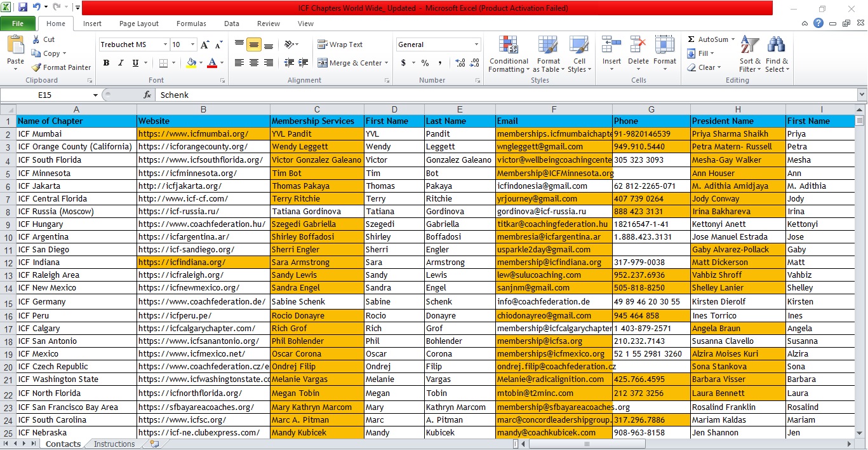
Task: Toggle Center text alignment
Action: click(254, 63)
